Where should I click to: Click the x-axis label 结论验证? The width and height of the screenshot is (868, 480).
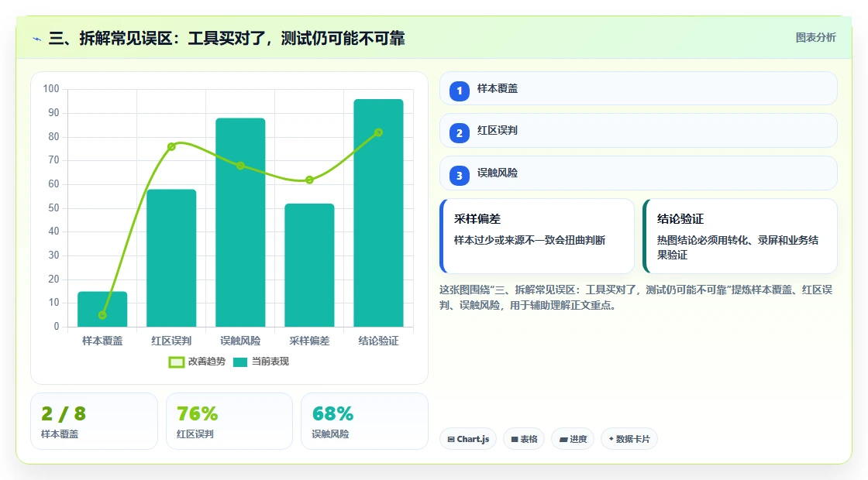[x=379, y=341]
